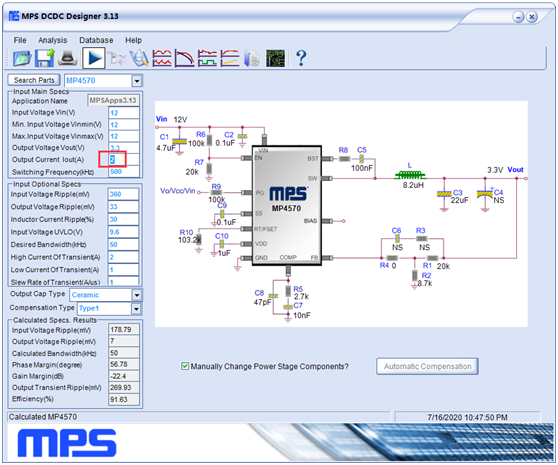Viewport: 558px width, 465px height.
Task: Click the Output Current Iout field
Action: tap(124, 159)
